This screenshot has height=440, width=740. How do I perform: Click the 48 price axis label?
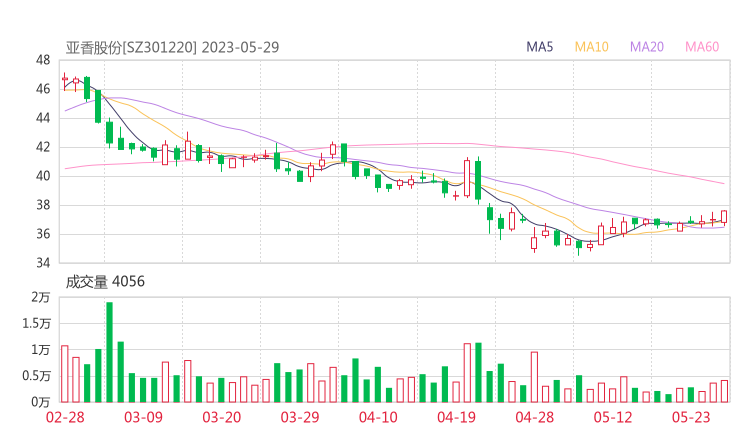click(x=43, y=60)
